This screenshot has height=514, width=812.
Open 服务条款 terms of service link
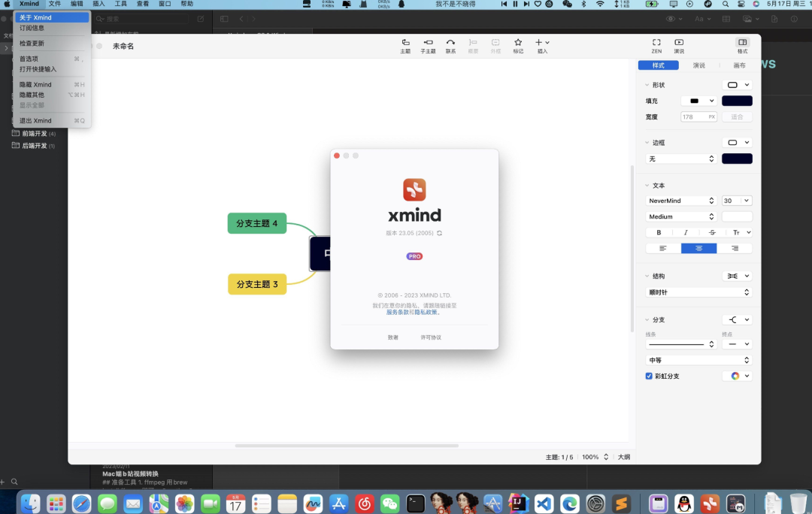(x=397, y=312)
